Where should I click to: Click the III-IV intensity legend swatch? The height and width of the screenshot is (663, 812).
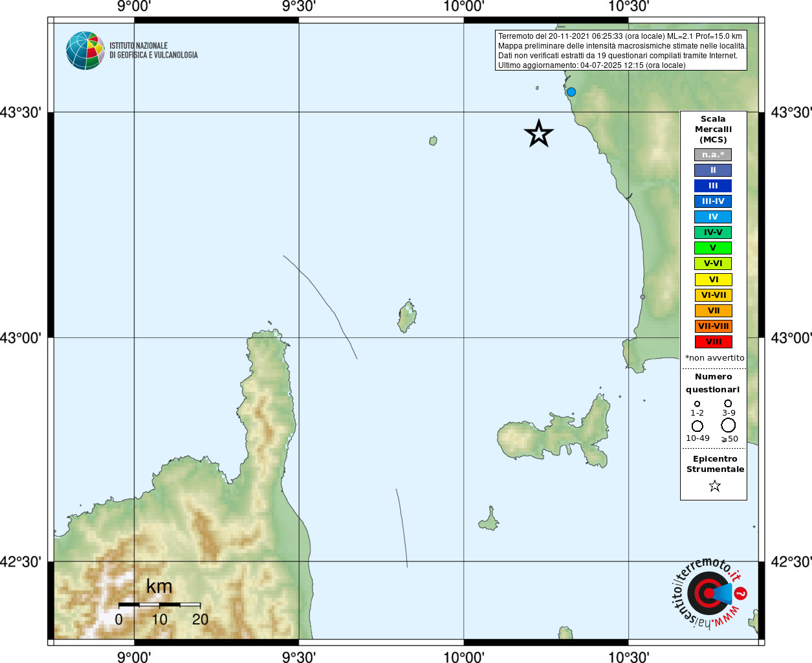click(x=713, y=201)
